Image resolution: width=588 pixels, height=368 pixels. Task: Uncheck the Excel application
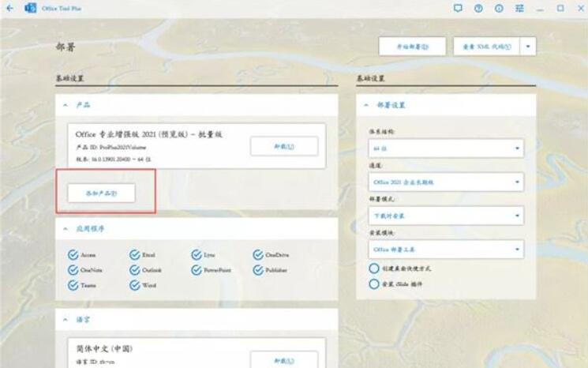(135, 255)
